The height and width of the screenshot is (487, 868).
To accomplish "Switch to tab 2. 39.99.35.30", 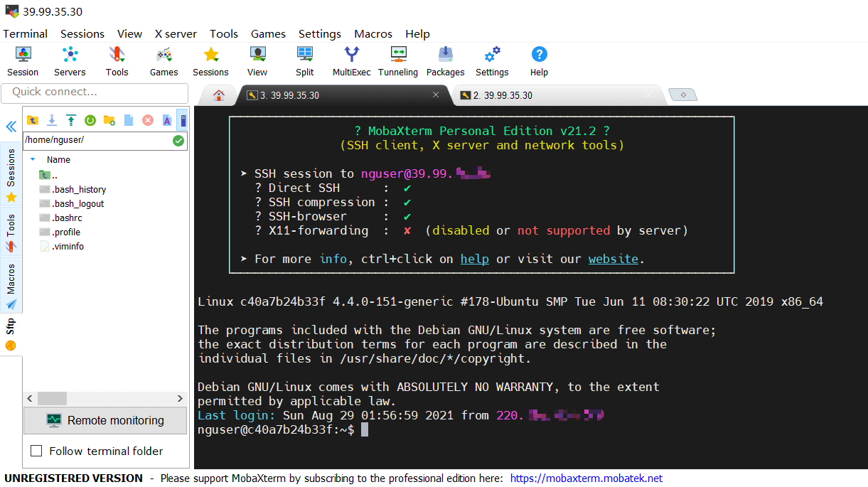I will (x=557, y=95).
